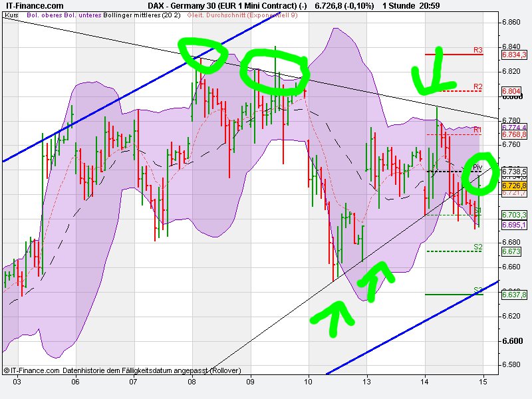Image resolution: width=532 pixels, height=399 pixels.
Task: Click the S2 support level label
Action: 477,246
